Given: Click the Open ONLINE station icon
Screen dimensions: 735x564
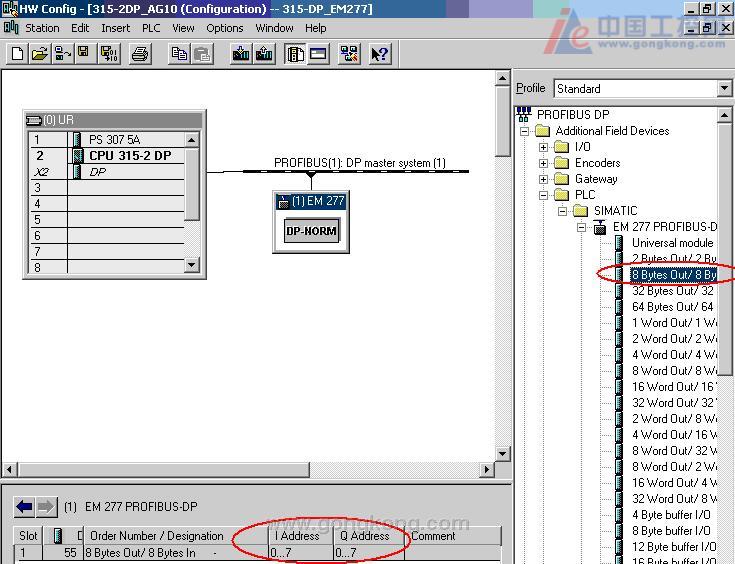Looking at the screenshot, I should click(62, 53).
